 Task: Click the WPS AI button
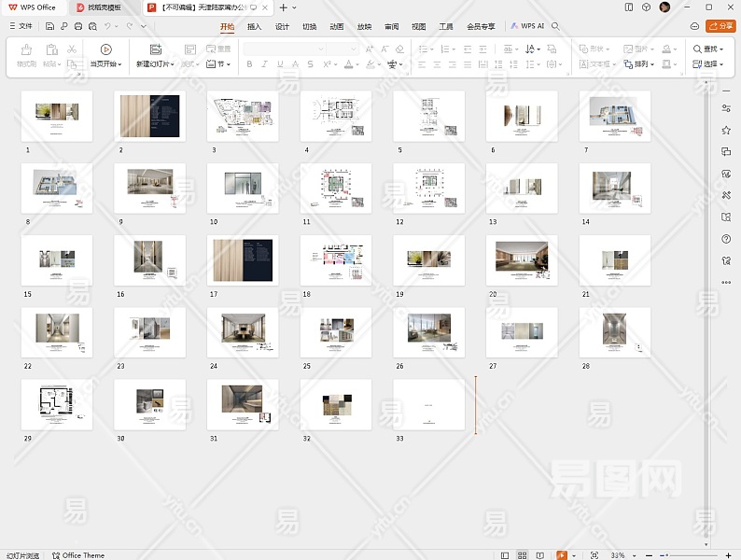[527, 26]
